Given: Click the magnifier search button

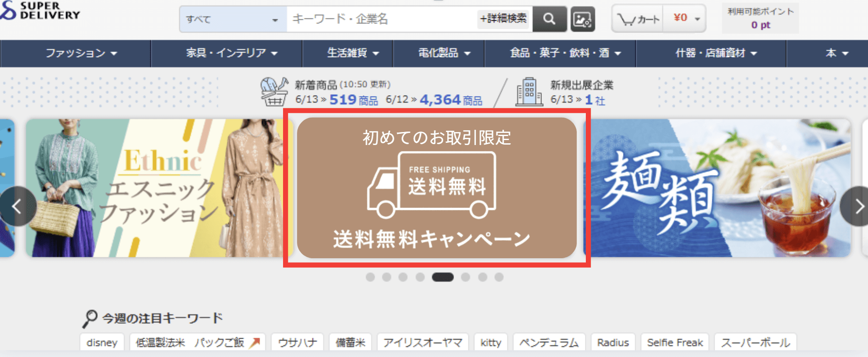Looking at the screenshot, I should click(550, 19).
